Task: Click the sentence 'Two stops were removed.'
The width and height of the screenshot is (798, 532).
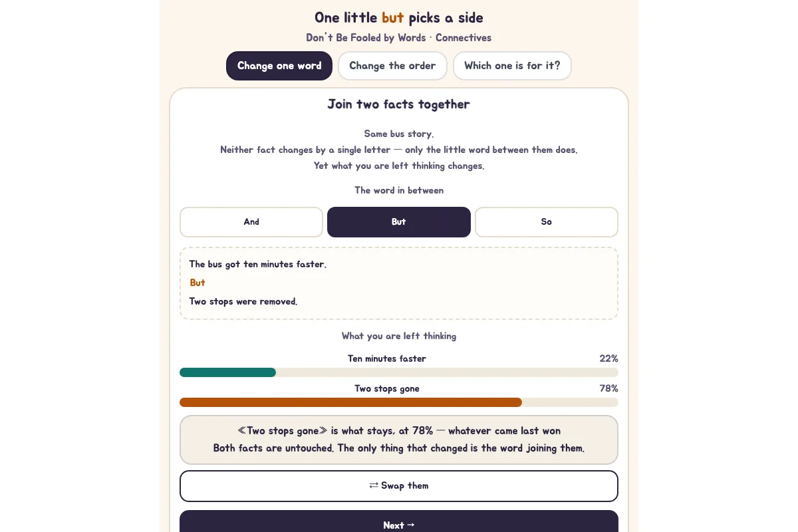Action: click(x=243, y=302)
